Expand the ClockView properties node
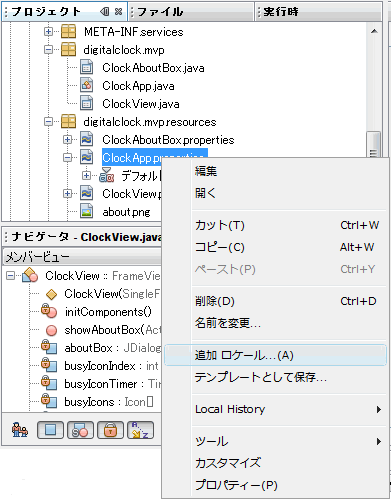The image size is (391, 499). [x=67, y=193]
